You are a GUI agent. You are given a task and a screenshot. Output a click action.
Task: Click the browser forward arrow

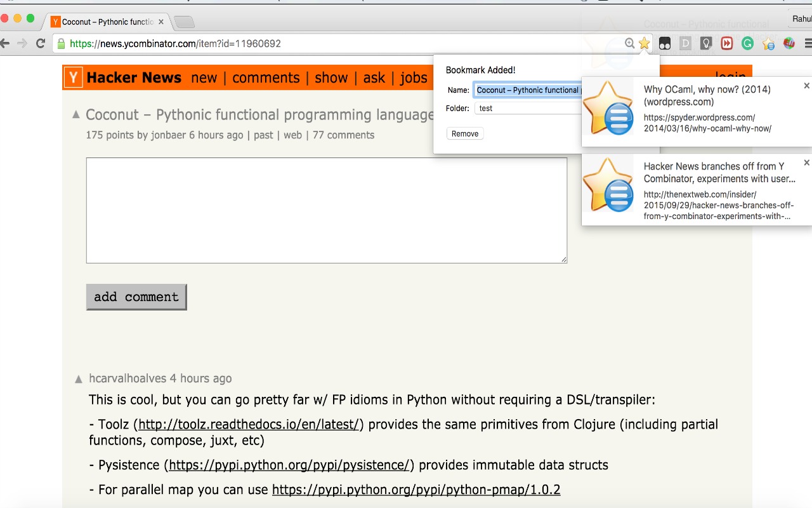(22, 43)
